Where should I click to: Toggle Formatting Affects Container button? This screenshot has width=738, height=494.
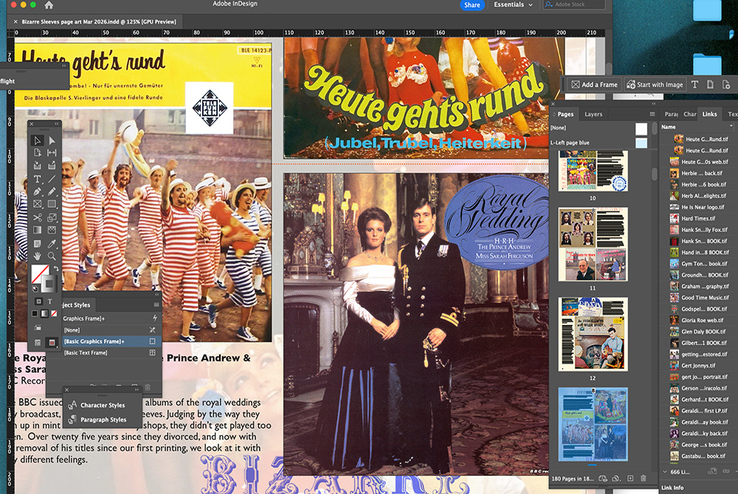click(39, 301)
